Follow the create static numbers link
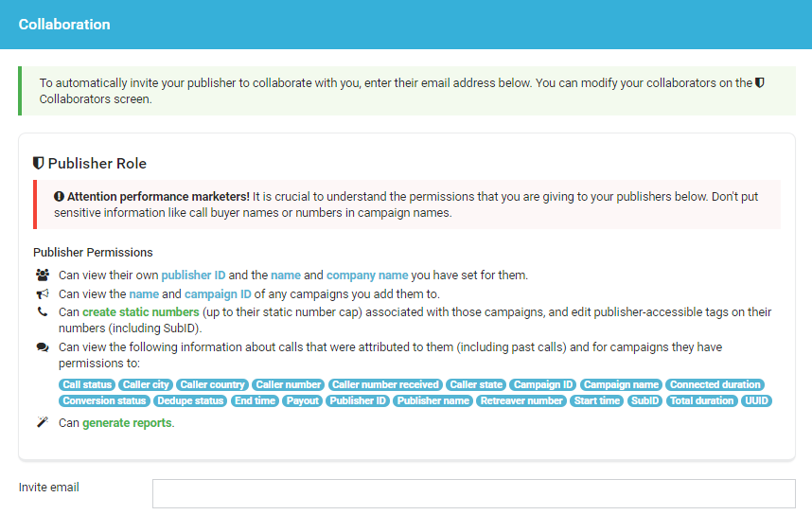Viewport: 812px width, 515px height. tap(140, 311)
